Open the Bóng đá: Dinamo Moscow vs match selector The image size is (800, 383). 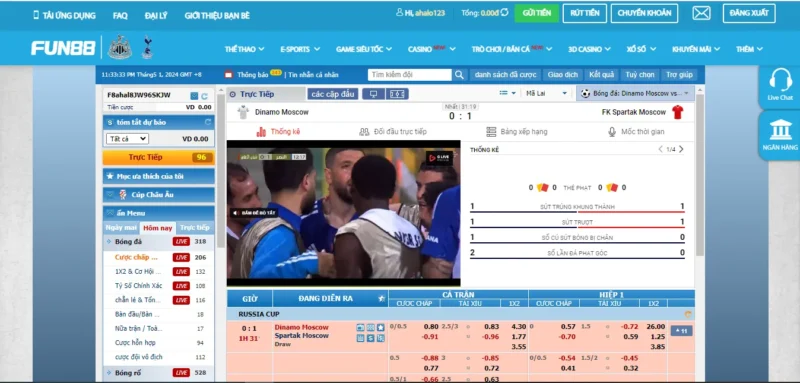coord(635,93)
